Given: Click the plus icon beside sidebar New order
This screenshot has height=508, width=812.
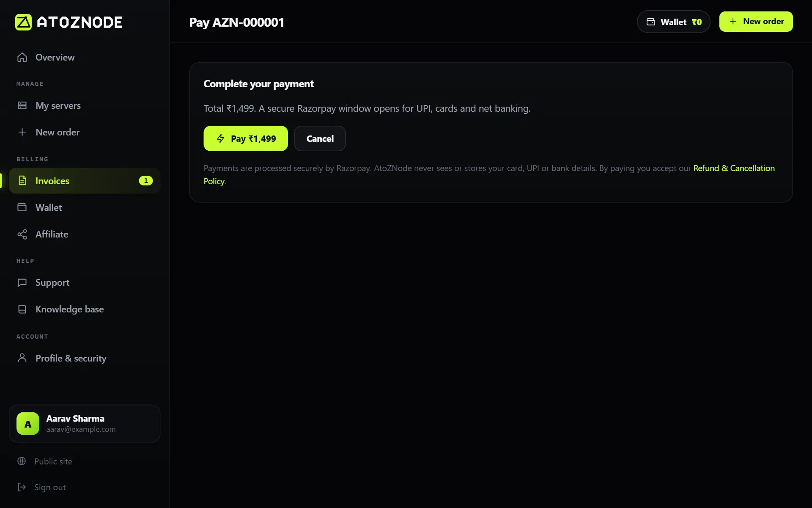Looking at the screenshot, I should coord(22,132).
